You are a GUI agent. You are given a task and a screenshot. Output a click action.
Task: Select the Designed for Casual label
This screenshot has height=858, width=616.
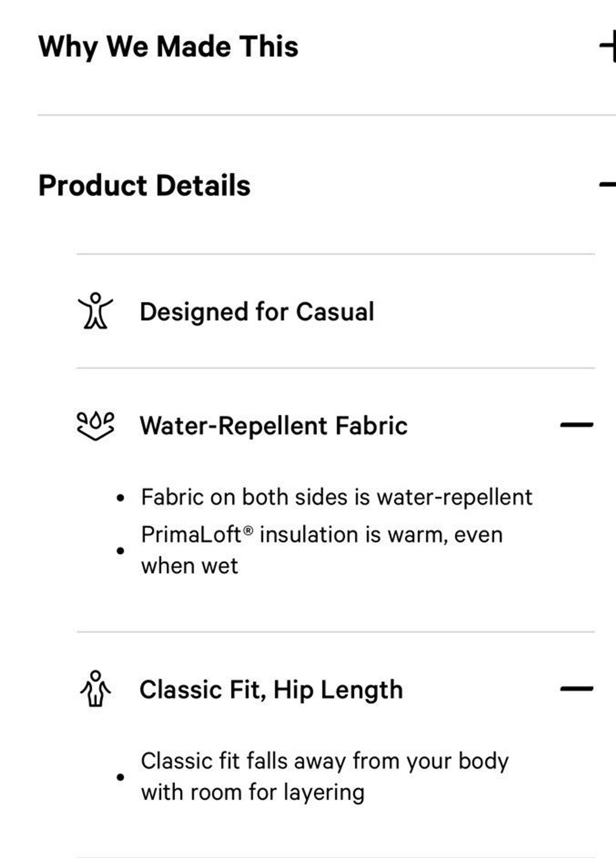(x=257, y=312)
